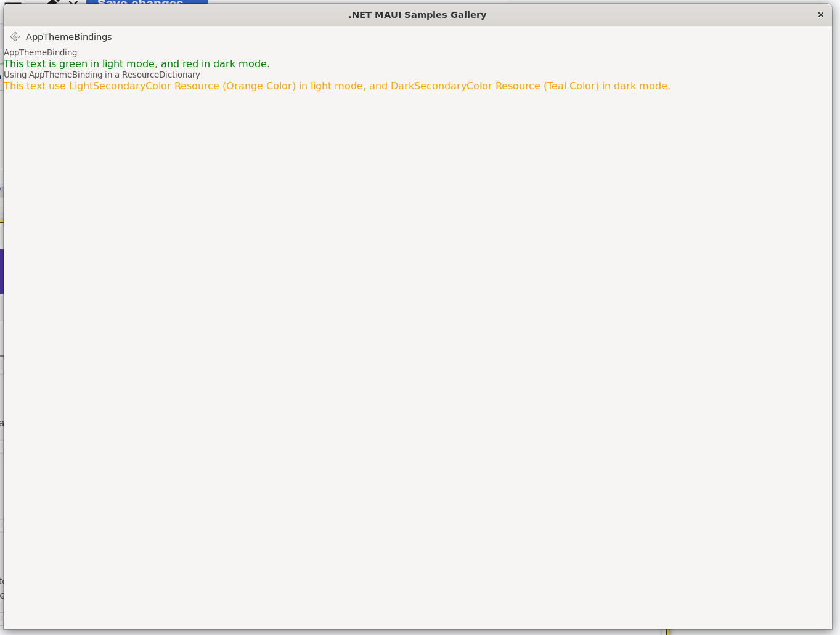Click the 'Using AppThemeBinding in a ResourceDictionary' label
The width and height of the screenshot is (840, 635).
(x=102, y=75)
